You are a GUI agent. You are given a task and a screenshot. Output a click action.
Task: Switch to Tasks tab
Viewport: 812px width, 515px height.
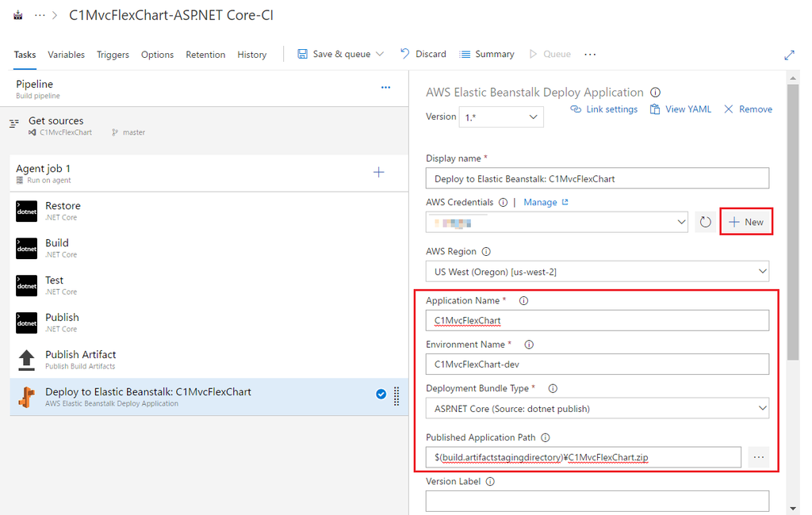click(25, 55)
